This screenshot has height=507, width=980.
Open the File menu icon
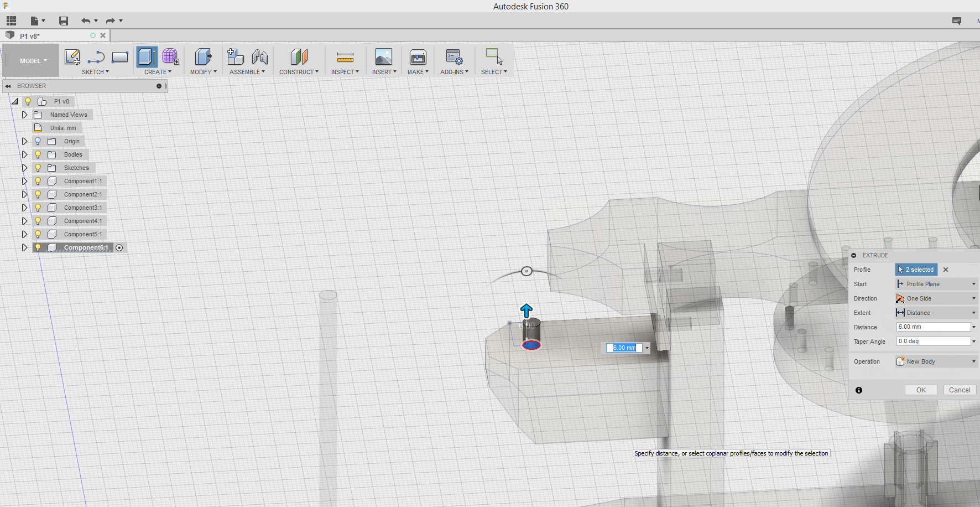click(x=38, y=21)
